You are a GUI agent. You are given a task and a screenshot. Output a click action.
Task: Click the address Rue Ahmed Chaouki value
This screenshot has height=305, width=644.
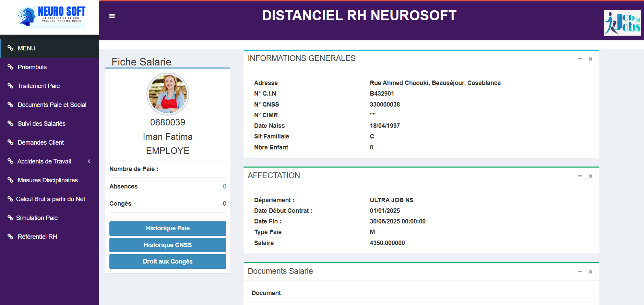point(435,83)
